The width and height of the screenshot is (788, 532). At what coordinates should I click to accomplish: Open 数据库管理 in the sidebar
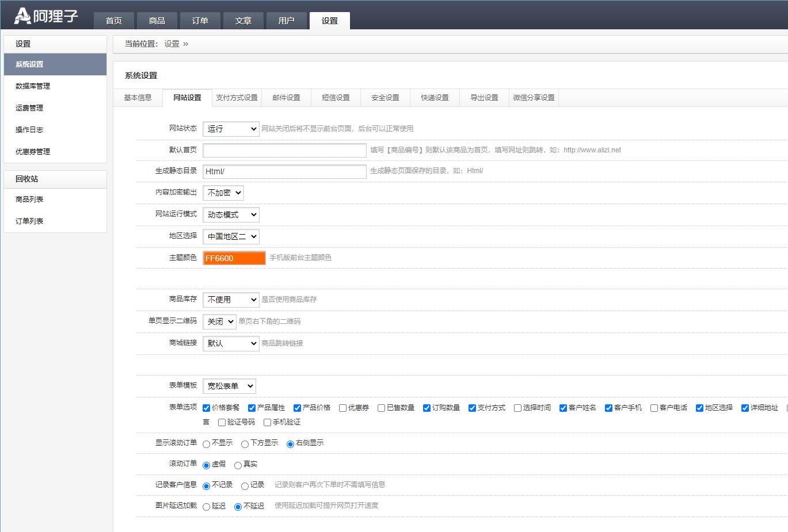55,86
